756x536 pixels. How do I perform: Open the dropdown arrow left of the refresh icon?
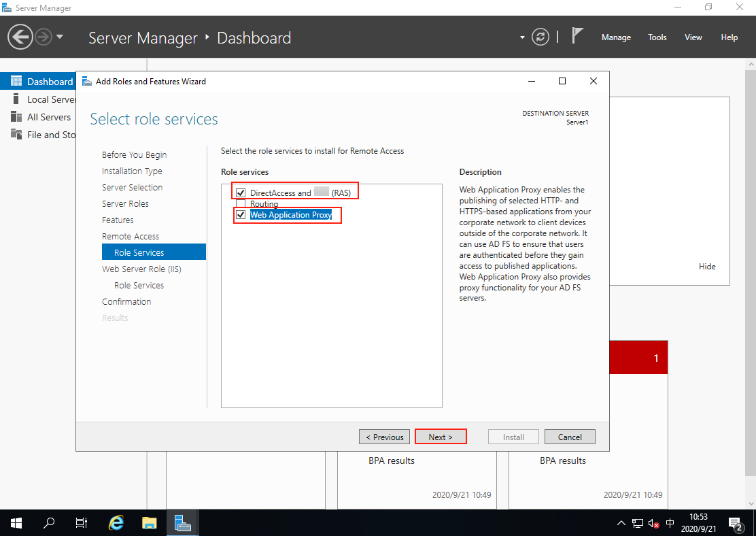tap(522, 37)
